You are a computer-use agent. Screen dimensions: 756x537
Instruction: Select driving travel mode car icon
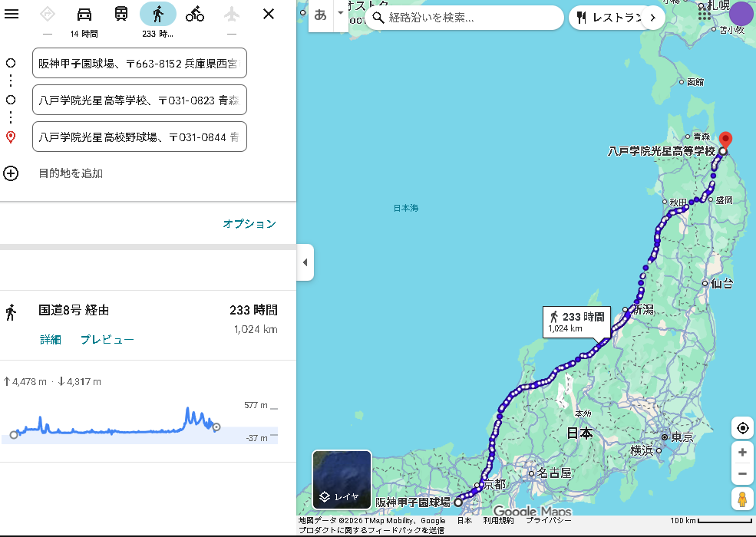click(84, 14)
